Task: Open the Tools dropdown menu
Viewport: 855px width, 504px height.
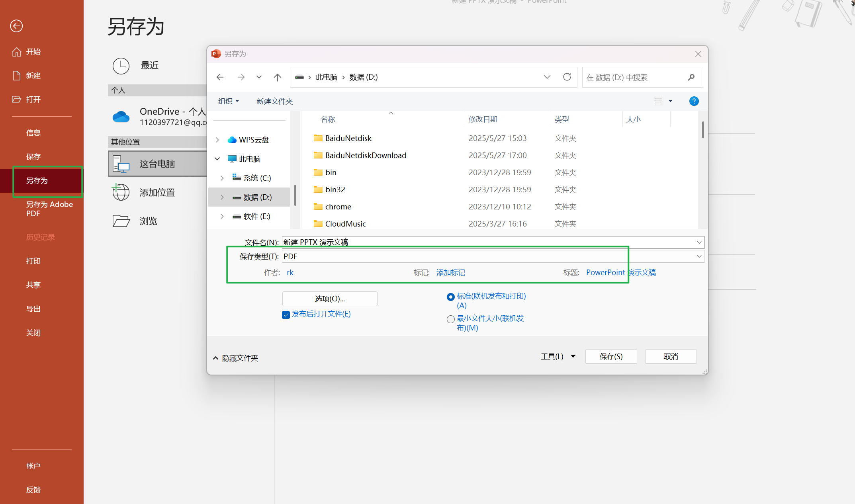Action: pyautogui.click(x=558, y=356)
